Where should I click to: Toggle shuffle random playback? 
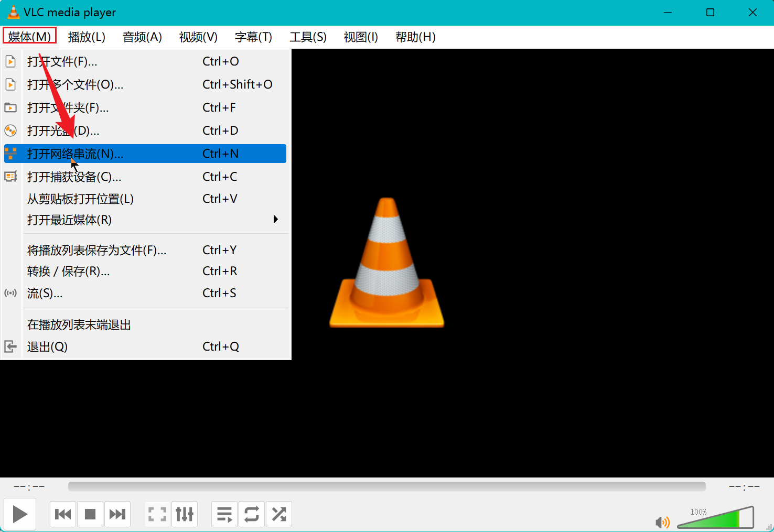click(279, 514)
